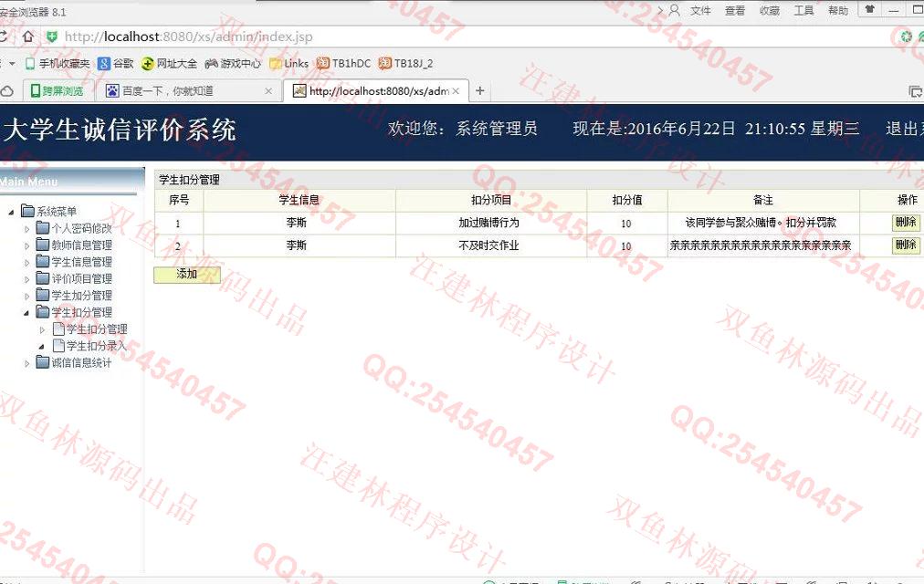Click the 序号 column header
This screenshot has height=584, width=924.
point(179,200)
